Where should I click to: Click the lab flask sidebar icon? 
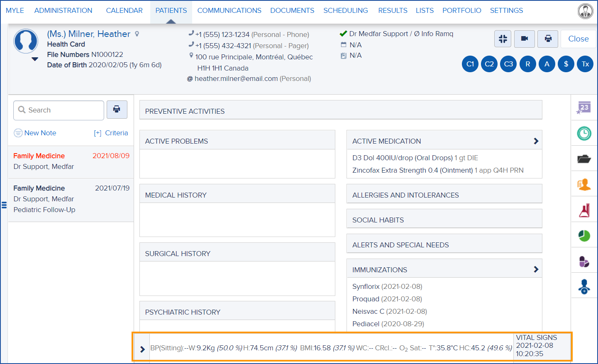tap(584, 210)
